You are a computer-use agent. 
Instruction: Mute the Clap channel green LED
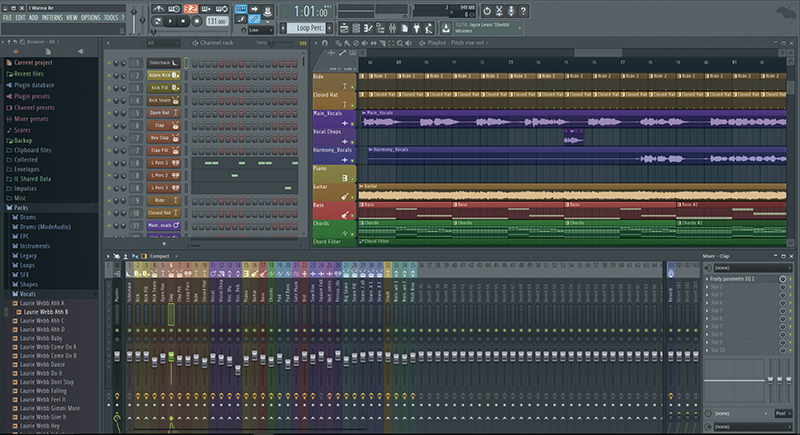[x=109, y=125]
